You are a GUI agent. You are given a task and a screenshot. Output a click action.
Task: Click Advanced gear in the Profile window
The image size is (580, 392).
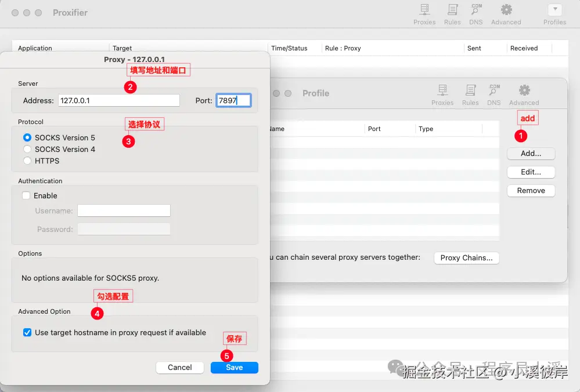tap(524, 95)
